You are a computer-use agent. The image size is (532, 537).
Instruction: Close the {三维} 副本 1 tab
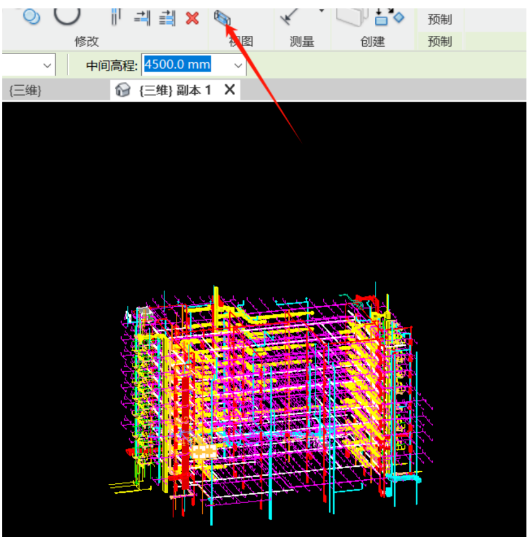230,90
